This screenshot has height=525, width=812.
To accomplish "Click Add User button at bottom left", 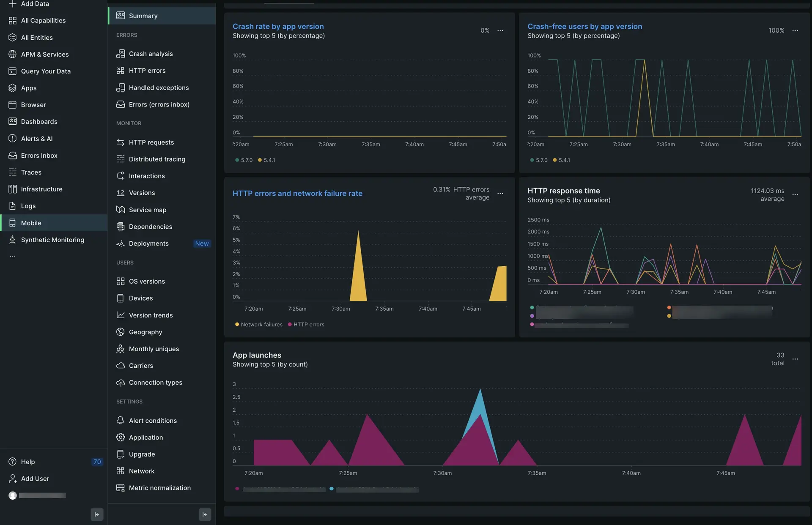I will [x=35, y=479].
